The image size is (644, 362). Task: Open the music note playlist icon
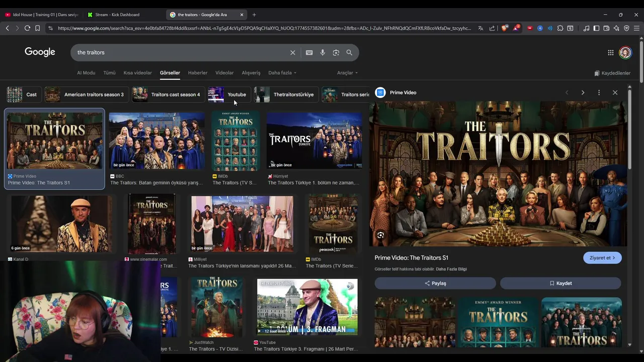pos(586,28)
